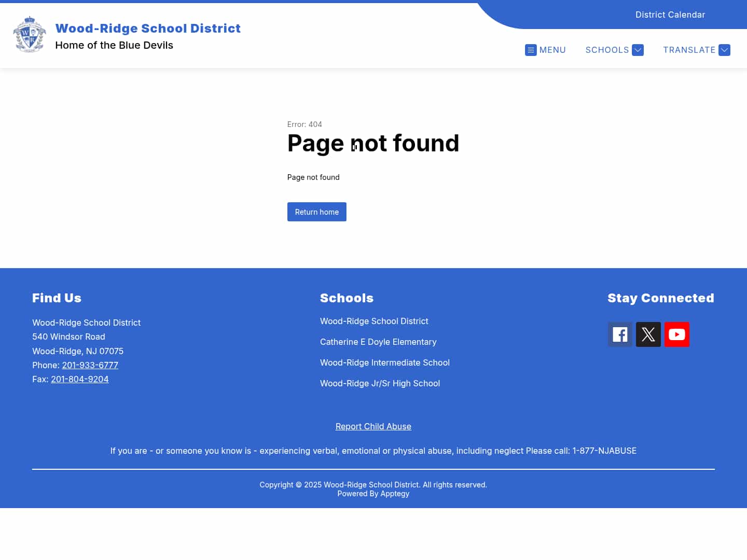Viewport: 747px width, 560px height.
Task: Click the SCHOOLS menu label
Action: 607,50
